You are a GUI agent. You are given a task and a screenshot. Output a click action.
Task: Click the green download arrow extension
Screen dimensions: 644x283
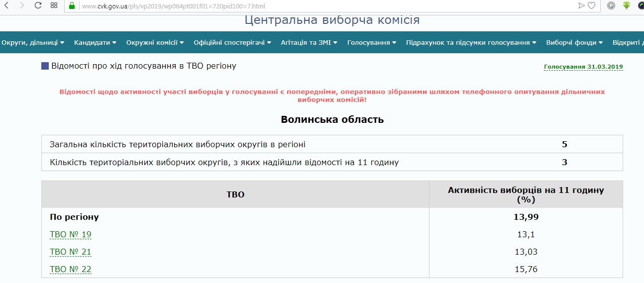(x=626, y=6)
